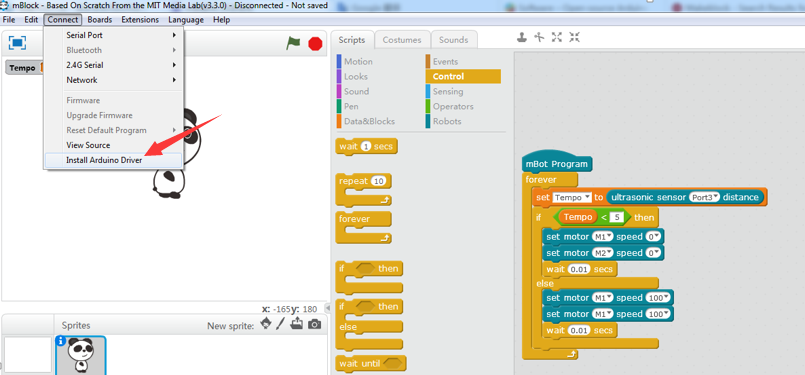This screenshot has width=805, height=375.
Task: Click the red stop icon
Action: pyautogui.click(x=315, y=44)
